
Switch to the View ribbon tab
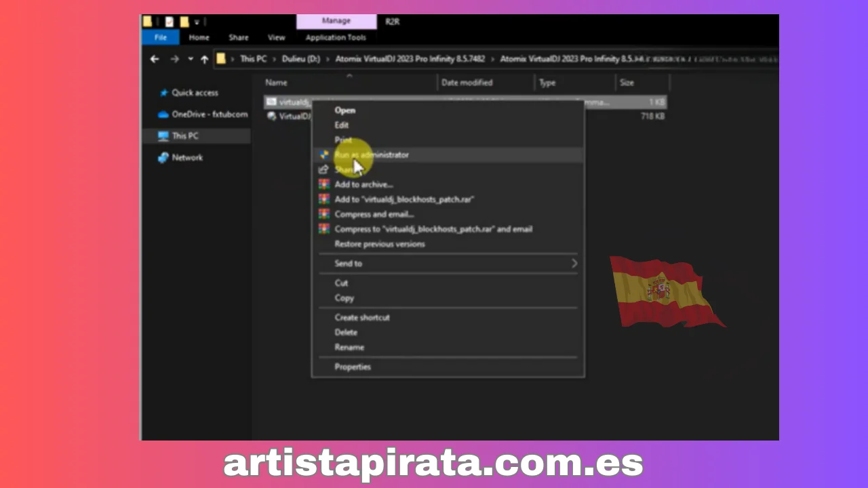(276, 37)
